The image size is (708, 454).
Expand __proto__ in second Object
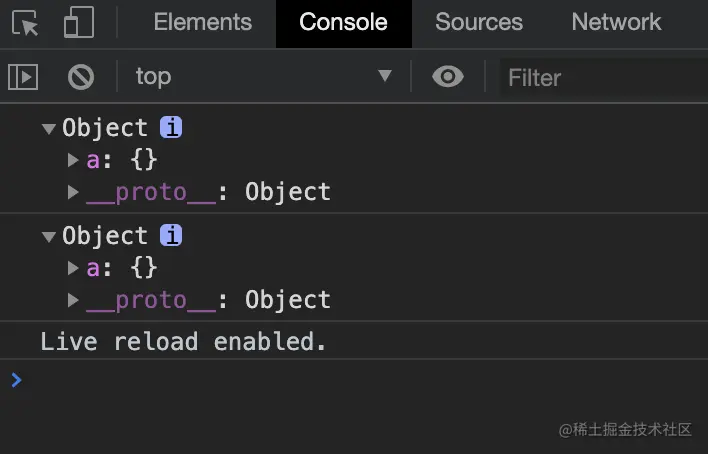click(73, 300)
